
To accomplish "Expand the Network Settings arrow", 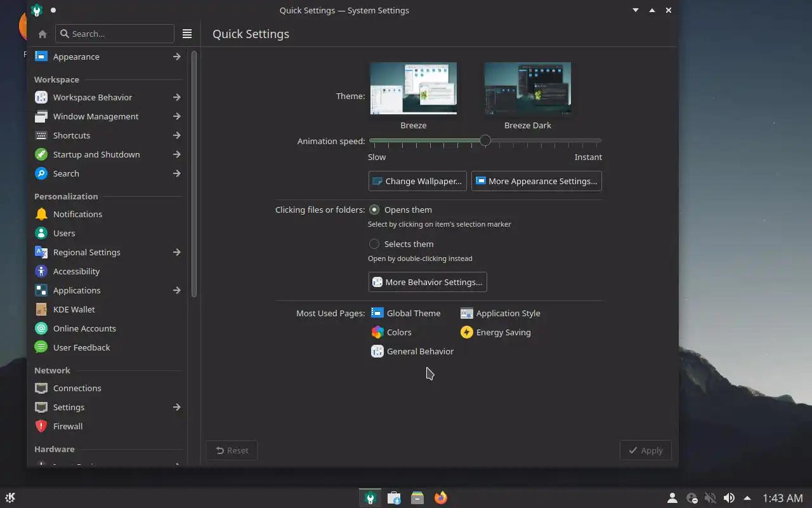I will point(177,407).
